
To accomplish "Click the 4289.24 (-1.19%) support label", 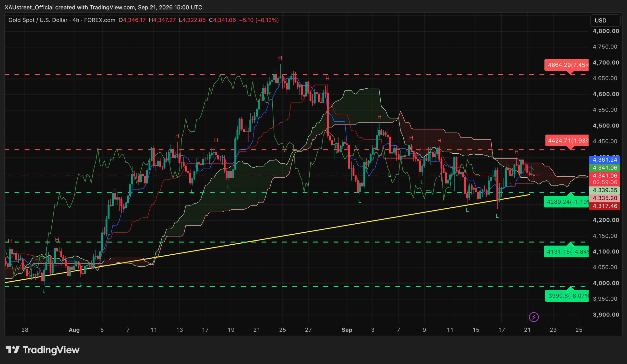I will [566, 202].
